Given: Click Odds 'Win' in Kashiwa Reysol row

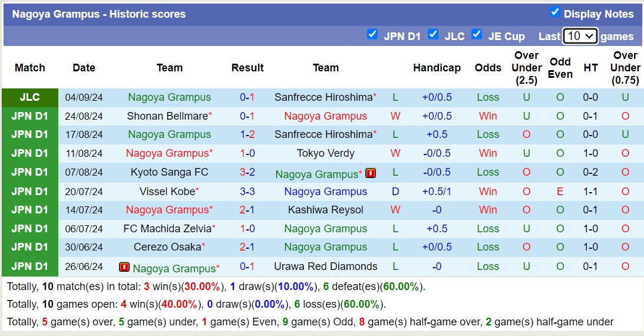Looking at the screenshot, I should (x=488, y=210).
